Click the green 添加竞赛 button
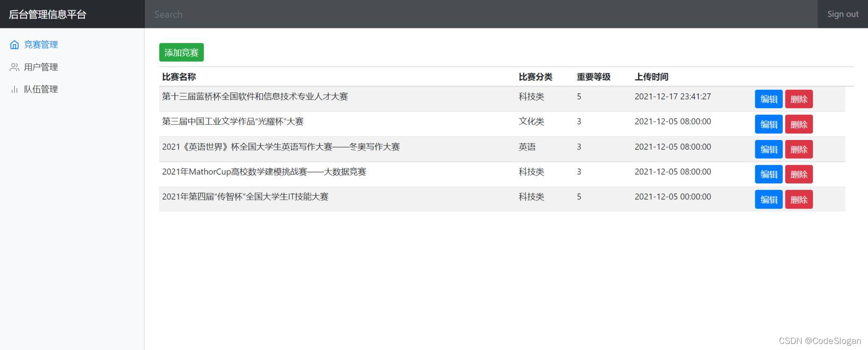 tap(181, 52)
